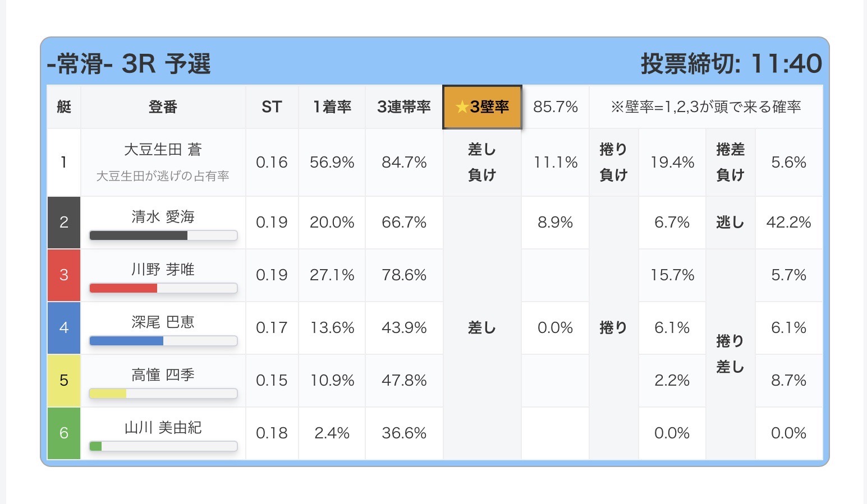867x504 pixels.
Task: Click the 常滑 3R 予選 race title
Action: tap(129, 64)
